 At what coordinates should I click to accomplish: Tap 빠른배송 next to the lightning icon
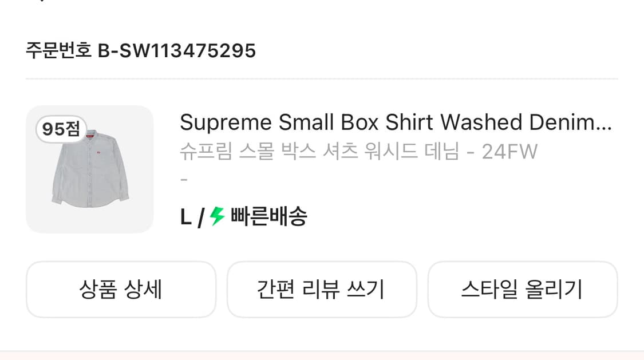(268, 216)
